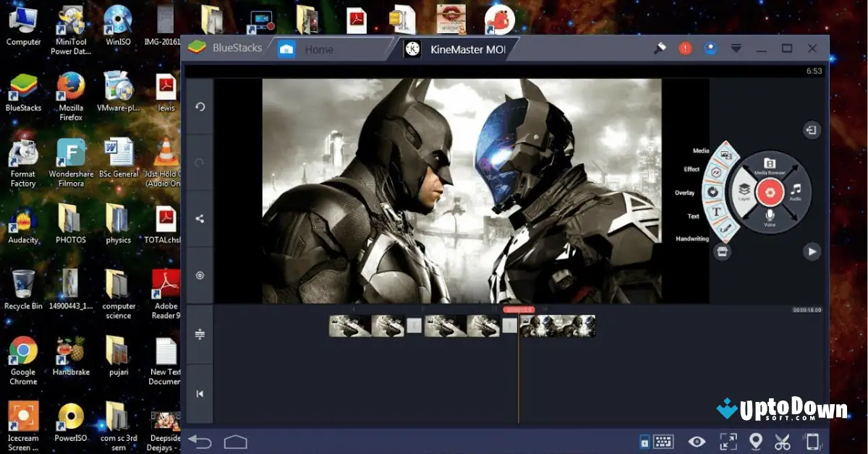Expand the Overlay layer menu
Image resolution: width=868 pixels, height=454 pixels.
[712, 191]
